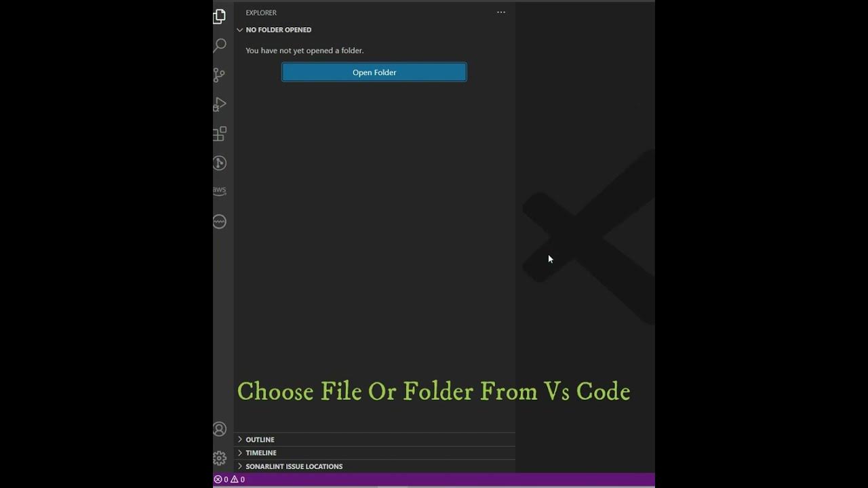The height and width of the screenshot is (488, 868).
Task: Open Explorer Views and More Actions menu
Action: click(501, 12)
